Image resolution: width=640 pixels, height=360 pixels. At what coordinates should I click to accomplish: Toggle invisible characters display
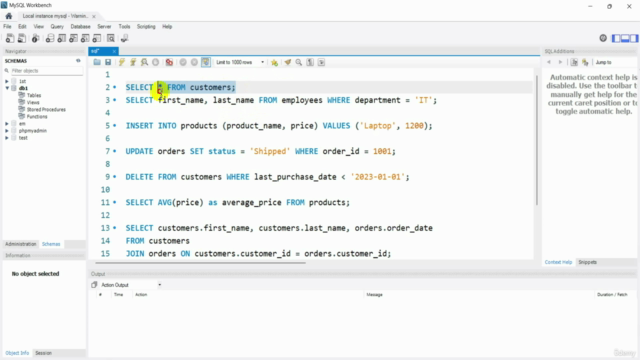coord(310,62)
